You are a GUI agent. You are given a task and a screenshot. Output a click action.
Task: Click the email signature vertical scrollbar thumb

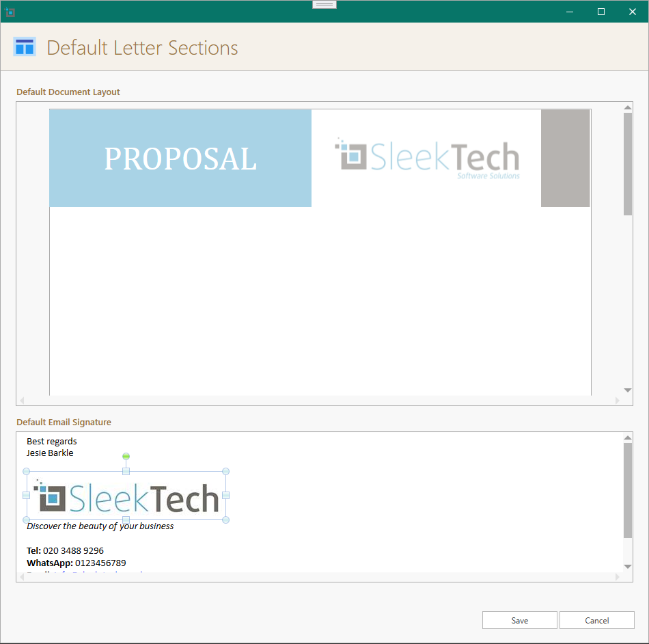pyautogui.click(x=627, y=490)
